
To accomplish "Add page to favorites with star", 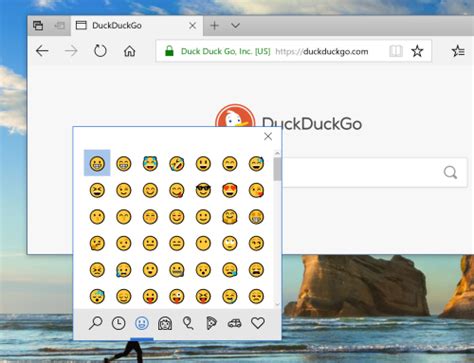I will [417, 51].
